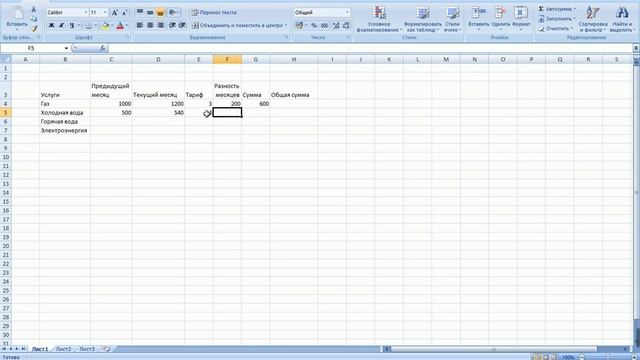Open the Общий number format dropdown
This screenshot has width=640, height=360.
347,13
